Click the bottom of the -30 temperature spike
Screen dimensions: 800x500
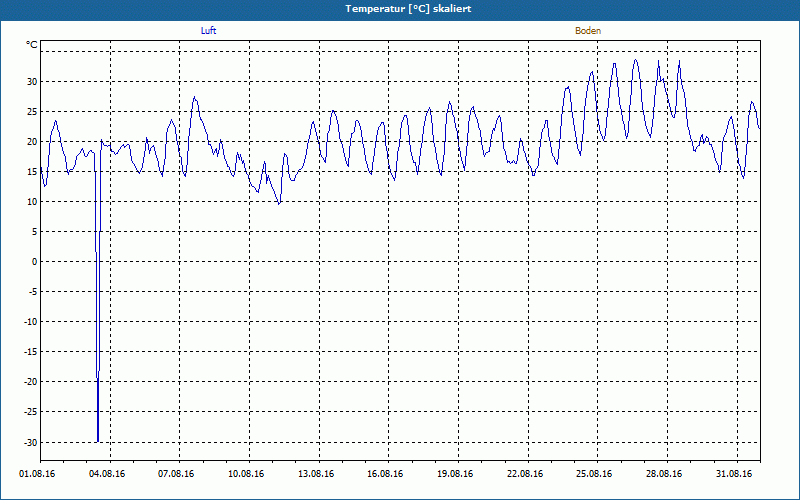[x=98, y=440]
